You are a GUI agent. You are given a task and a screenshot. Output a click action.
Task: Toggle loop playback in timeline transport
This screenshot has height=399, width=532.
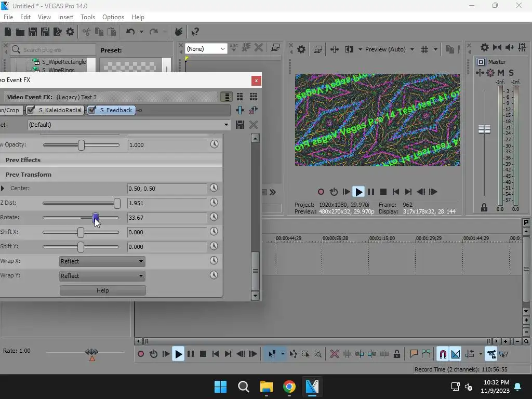pos(153,354)
